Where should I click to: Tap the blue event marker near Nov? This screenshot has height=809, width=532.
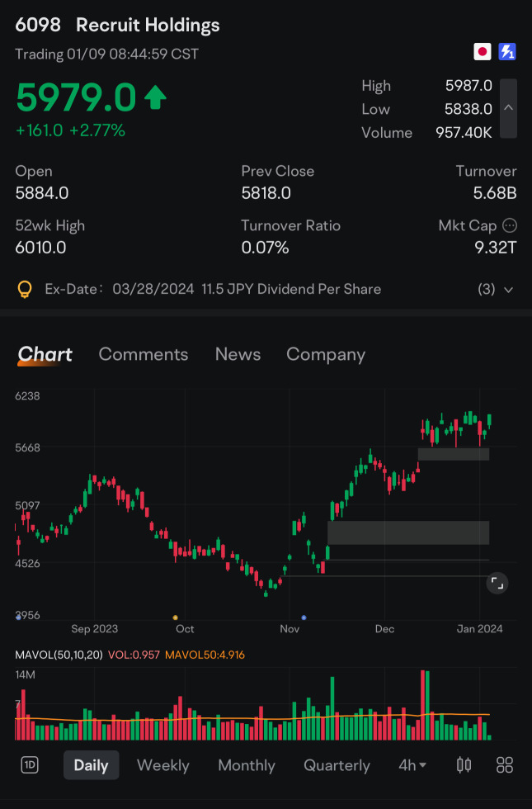[x=304, y=617]
